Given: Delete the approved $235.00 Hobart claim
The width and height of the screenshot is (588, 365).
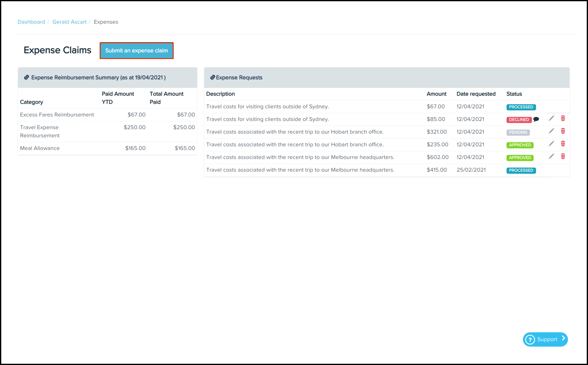Looking at the screenshot, I should (x=563, y=144).
